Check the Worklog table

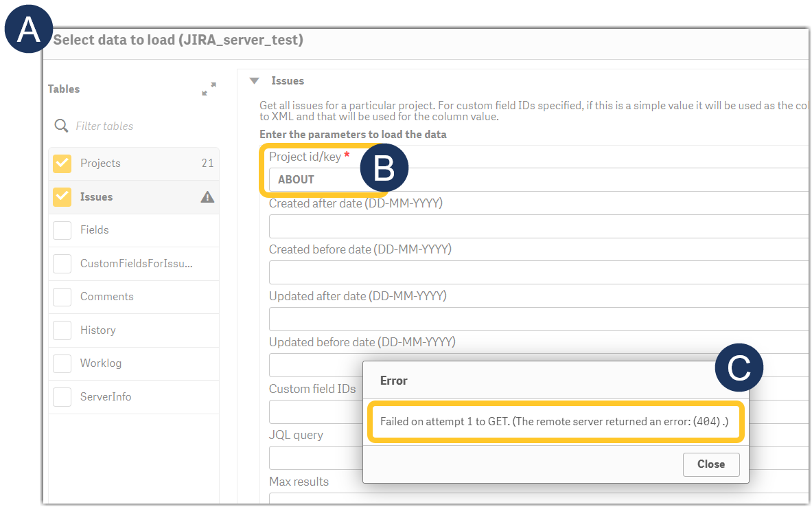62,363
